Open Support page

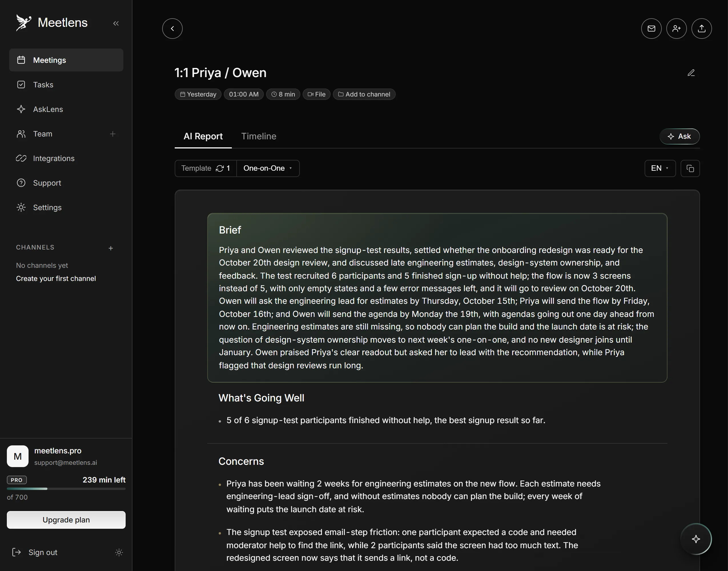(x=66, y=183)
